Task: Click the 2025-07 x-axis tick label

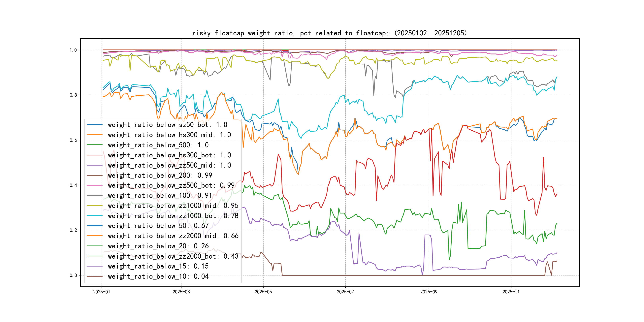Action: (345, 292)
